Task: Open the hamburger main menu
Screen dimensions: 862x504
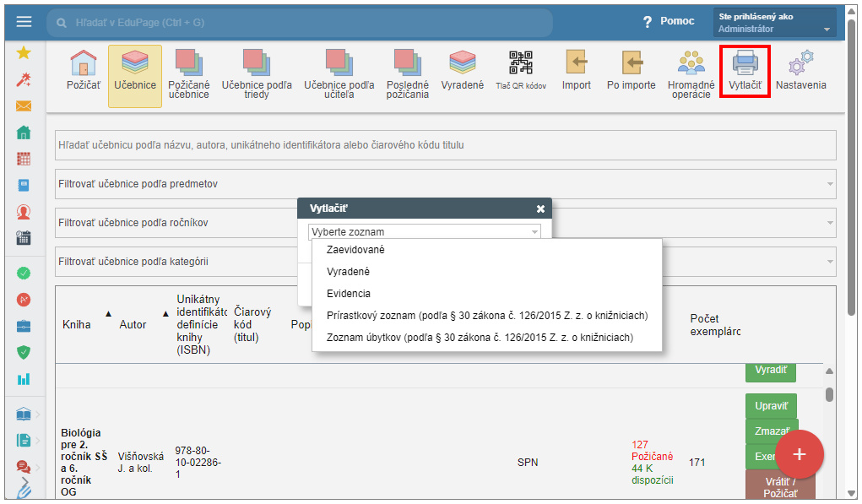Action: [24, 22]
